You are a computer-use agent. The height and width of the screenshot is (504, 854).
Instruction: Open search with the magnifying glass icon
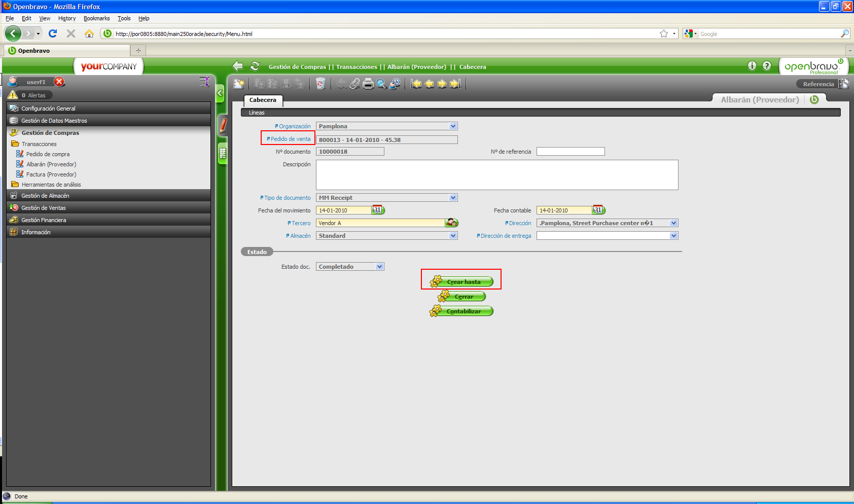click(381, 84)
